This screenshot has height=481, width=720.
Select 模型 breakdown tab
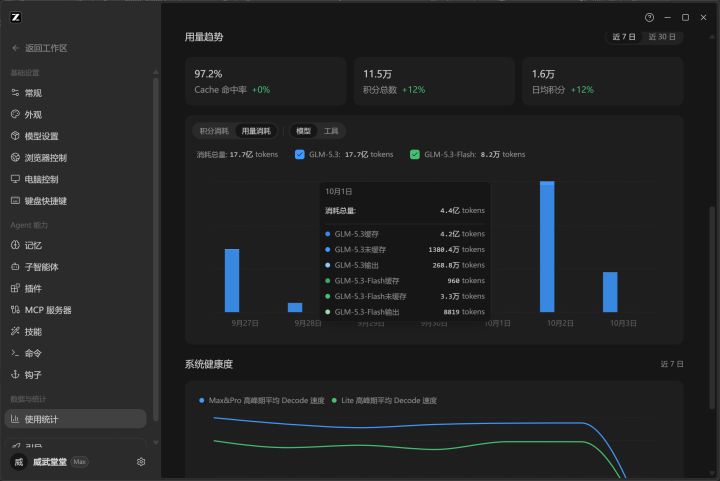pyautogui.click(x=304, y=131)
